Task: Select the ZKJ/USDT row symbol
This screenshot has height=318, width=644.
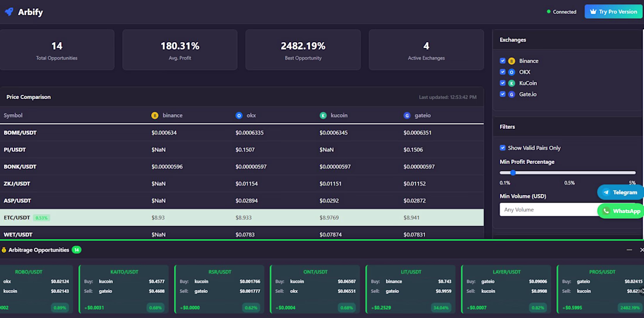Action: click(x=17, y=184)
